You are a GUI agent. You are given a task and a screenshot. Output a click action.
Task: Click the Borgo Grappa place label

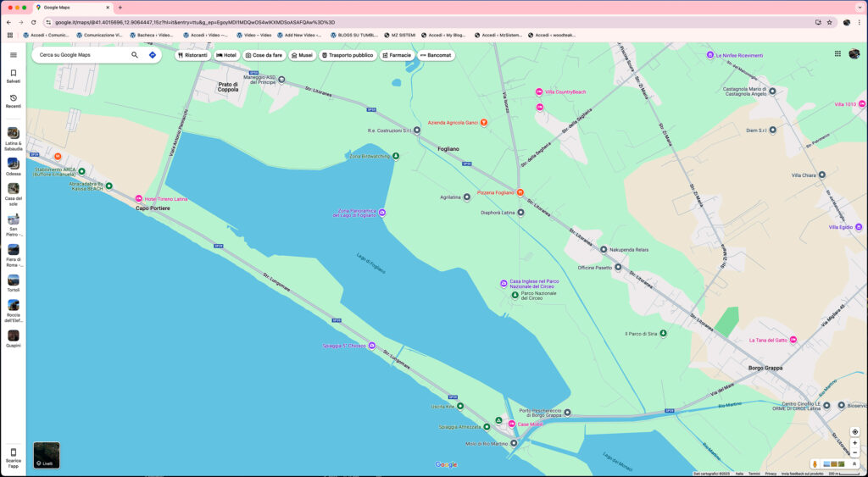(x=765, y=368)
